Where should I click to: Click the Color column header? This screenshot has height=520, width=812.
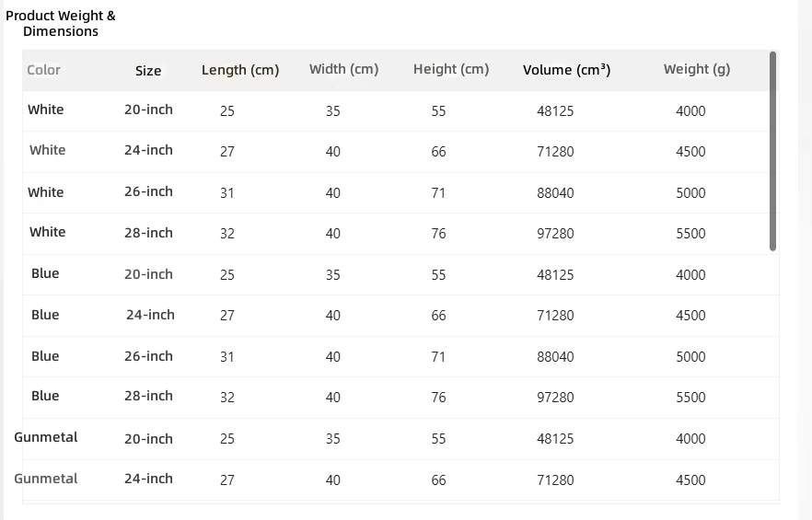(43, 70)
